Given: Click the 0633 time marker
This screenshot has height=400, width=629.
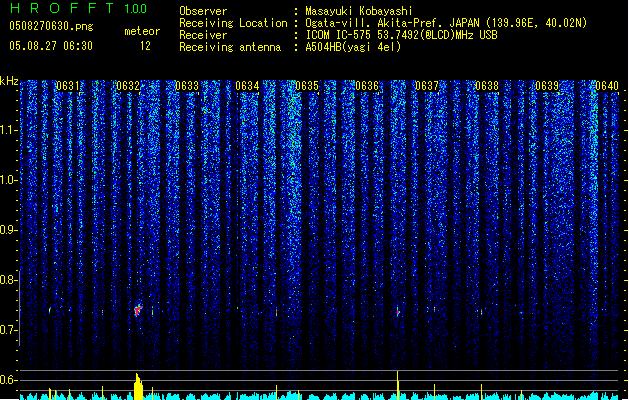Looking at the screenshot, I should 187,86.
